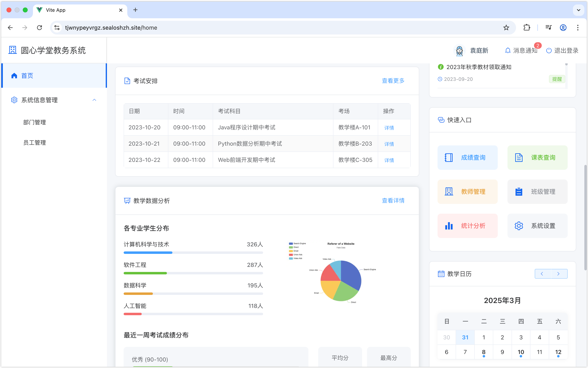Click the logout power icon
Viewport: 588px width, 368px height.
pos(549,51)
